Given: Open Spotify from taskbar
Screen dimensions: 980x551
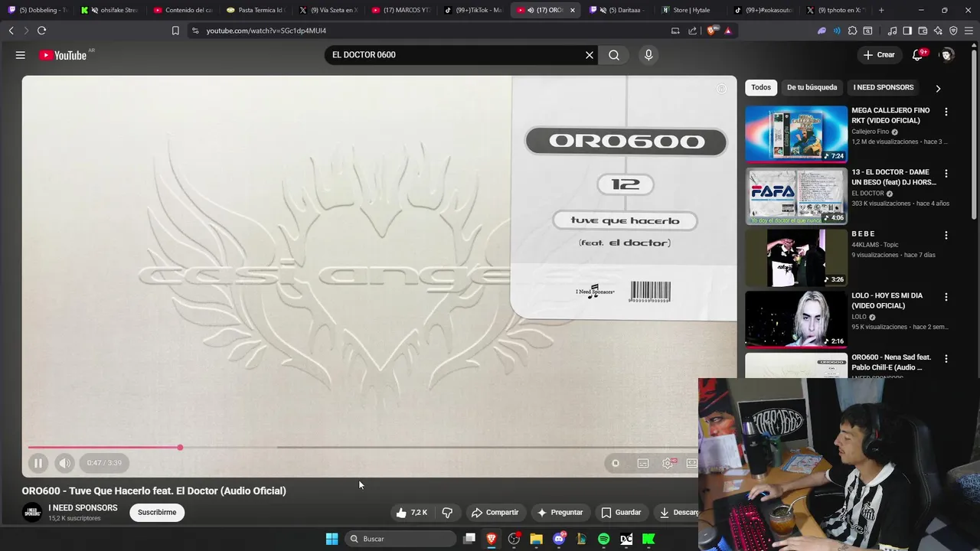Looking at the screenshot, I should (x=603, y=539).
